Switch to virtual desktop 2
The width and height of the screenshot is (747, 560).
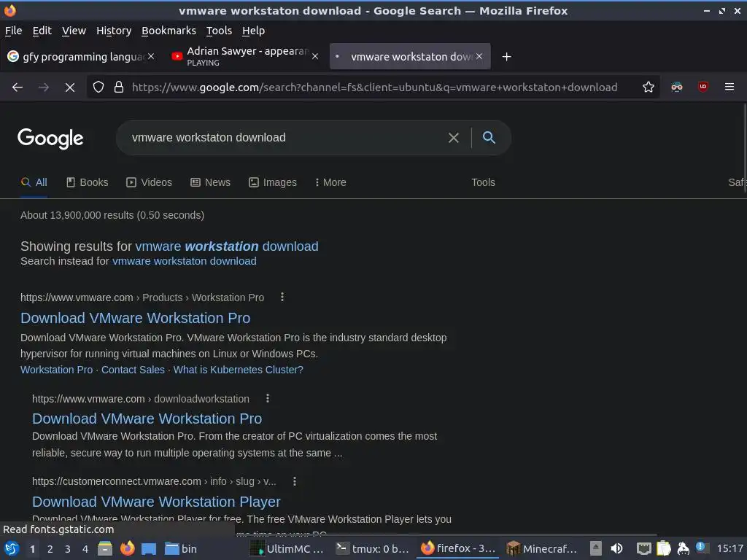(x=50, y=549)
